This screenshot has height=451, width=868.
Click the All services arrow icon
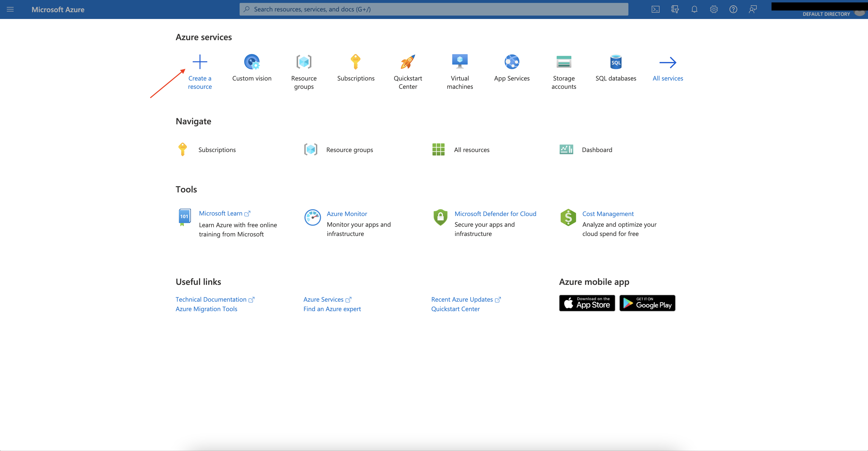click(668, 63)
